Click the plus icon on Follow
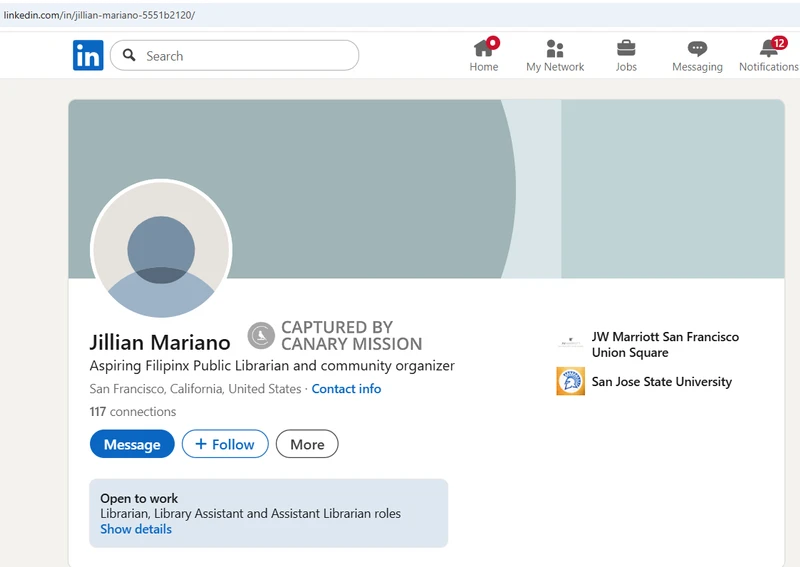The height and width of the screenshot is (567, 800). tap(201, 444)
